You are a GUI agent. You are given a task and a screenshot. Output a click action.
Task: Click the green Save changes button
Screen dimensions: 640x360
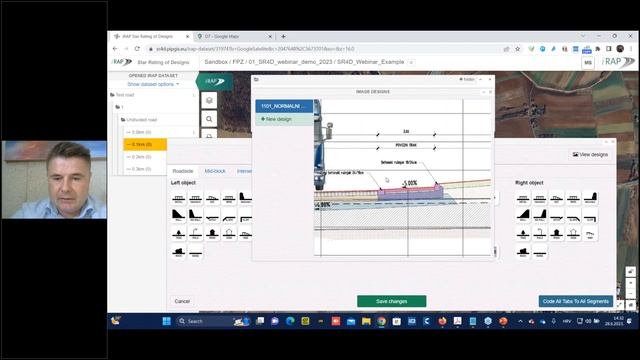coord(391,301)
